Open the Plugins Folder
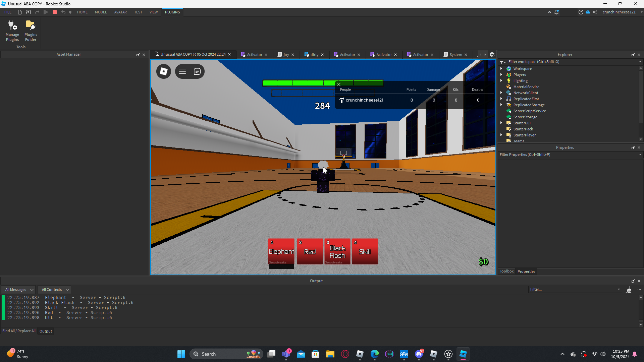Image resolution: width=644 pixels, height=362 pixels. [31, 30]
